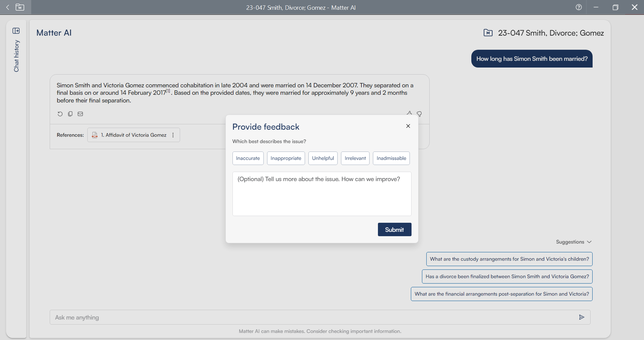
Task: Click the regenerate response icon
Action: (x=60, y=114)
